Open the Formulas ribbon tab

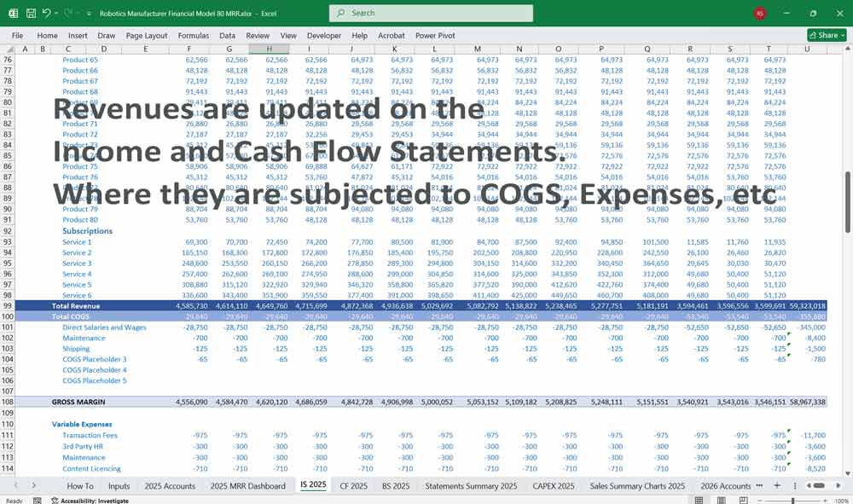click(194, 36)
